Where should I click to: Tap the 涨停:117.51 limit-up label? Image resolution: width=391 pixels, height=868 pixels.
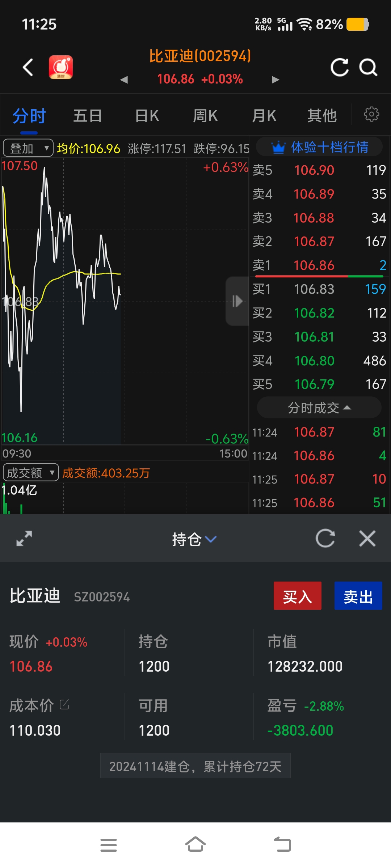(x=157, y=148)
